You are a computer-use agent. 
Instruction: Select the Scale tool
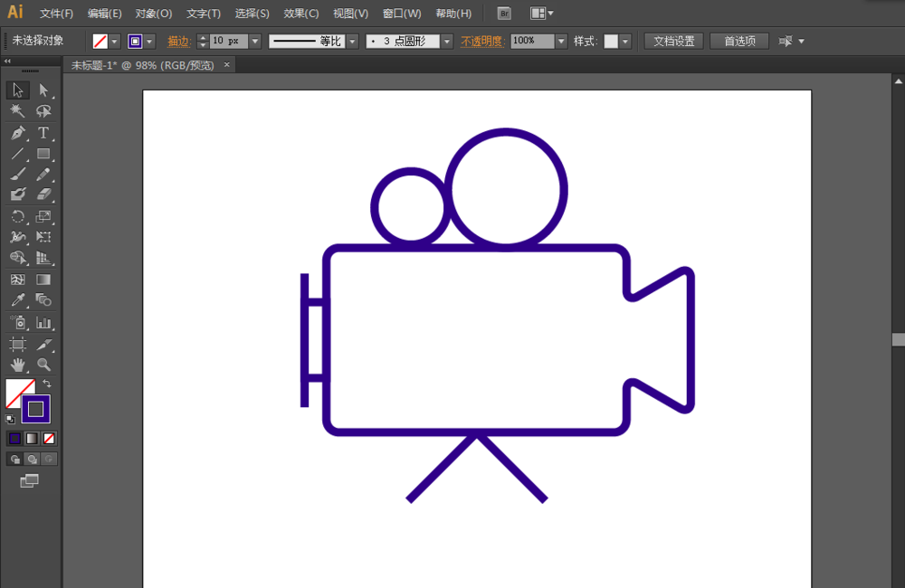(43, 216)
